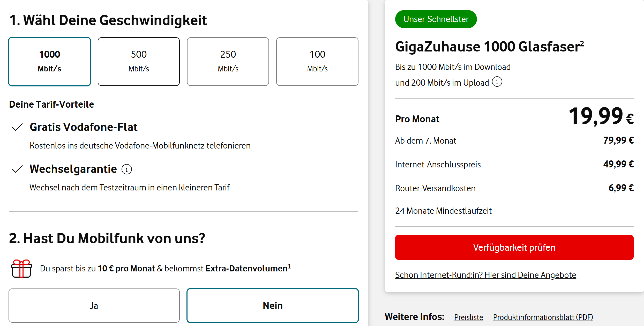Viewport: 644px width, 326px height.
Task: Click footnote 1 after Extra-Datenvolumen
Action: coord(289,266)
